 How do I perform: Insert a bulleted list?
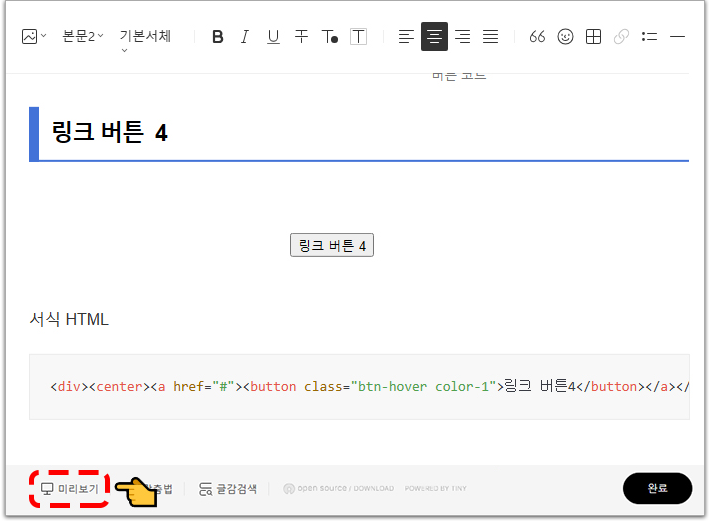click(x=649, y=37)
